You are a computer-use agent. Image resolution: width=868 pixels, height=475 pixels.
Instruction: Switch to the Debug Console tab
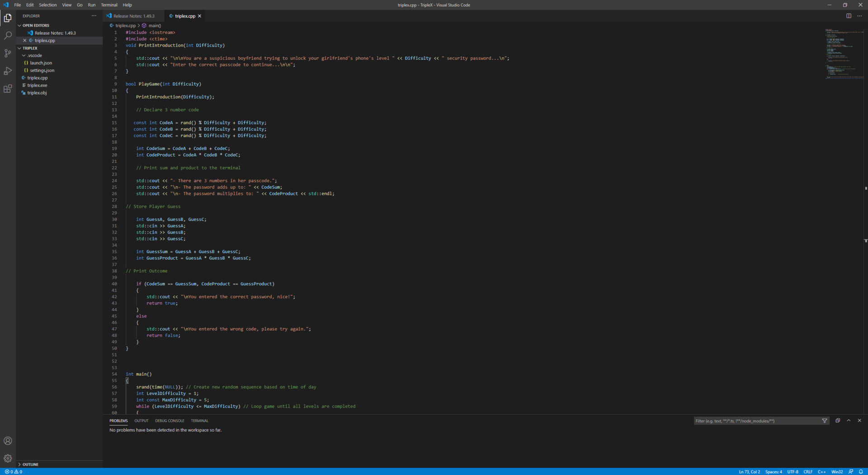point(170,421)
